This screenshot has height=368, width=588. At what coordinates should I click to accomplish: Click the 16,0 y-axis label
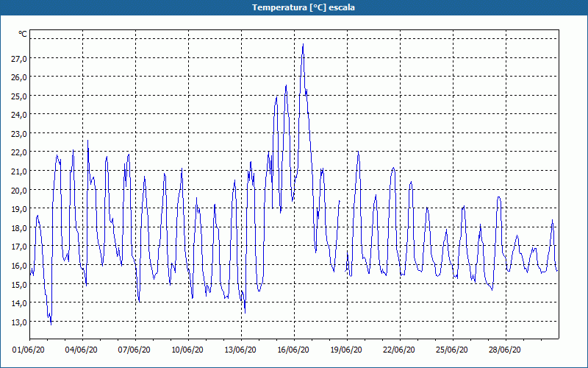point(19,265)
